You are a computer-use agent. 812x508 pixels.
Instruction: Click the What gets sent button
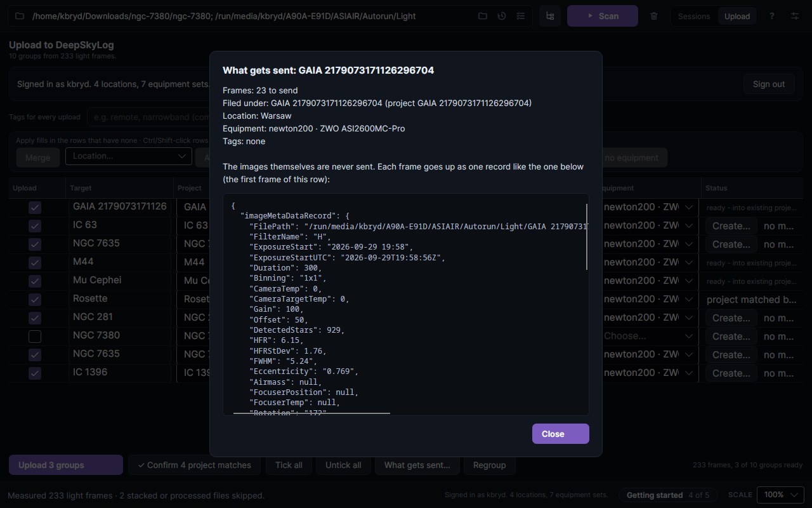pyautogui.click(x=417, y=465)
